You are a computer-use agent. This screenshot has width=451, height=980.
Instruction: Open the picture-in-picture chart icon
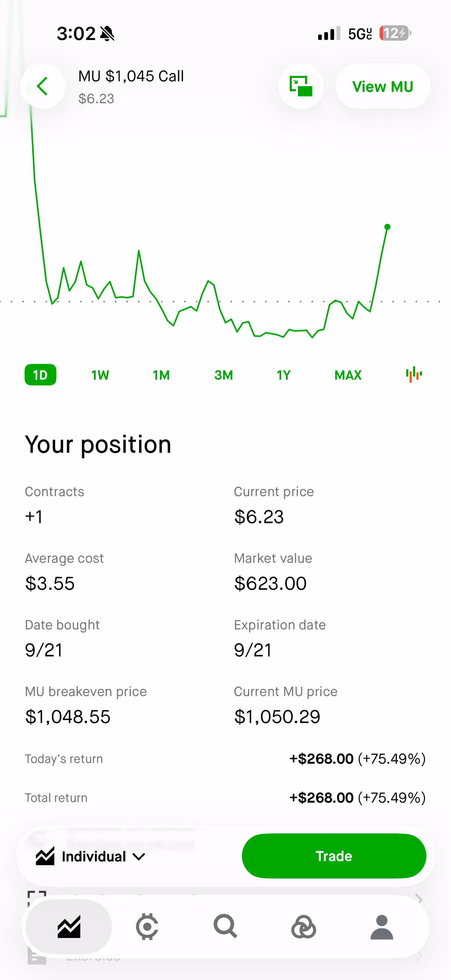tap(301, 86)
